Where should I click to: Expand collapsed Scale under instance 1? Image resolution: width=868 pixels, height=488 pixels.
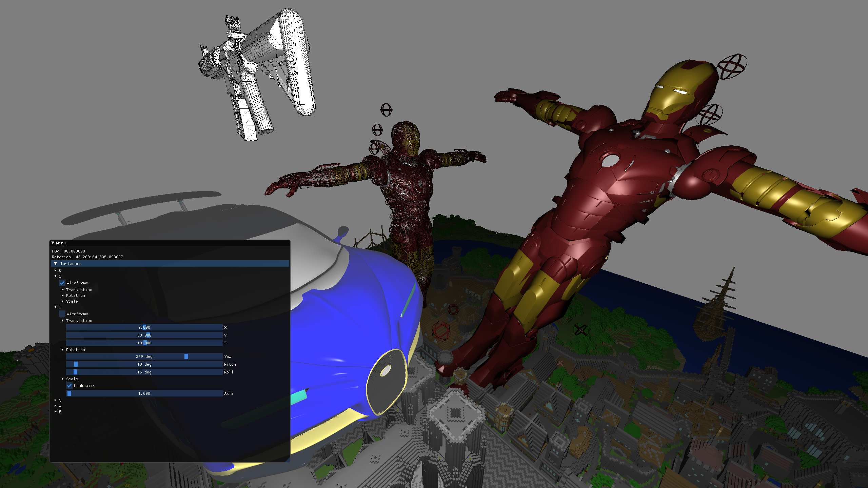coord(63,301)
